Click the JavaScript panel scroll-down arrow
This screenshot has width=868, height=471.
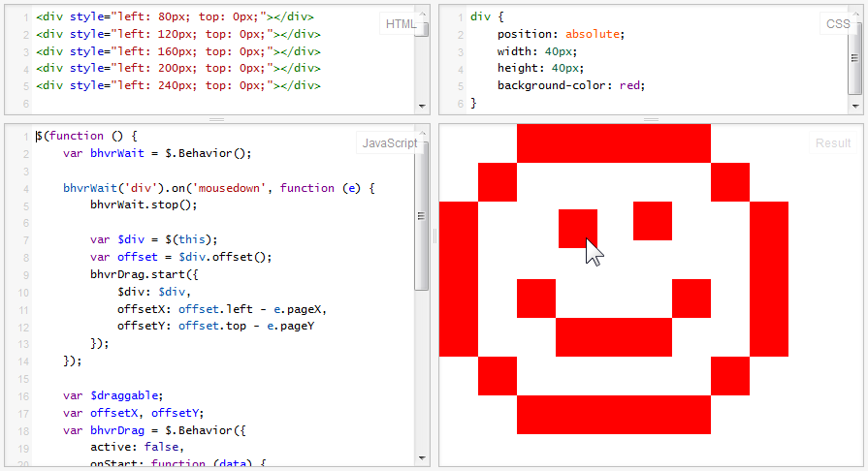[423, 457]
